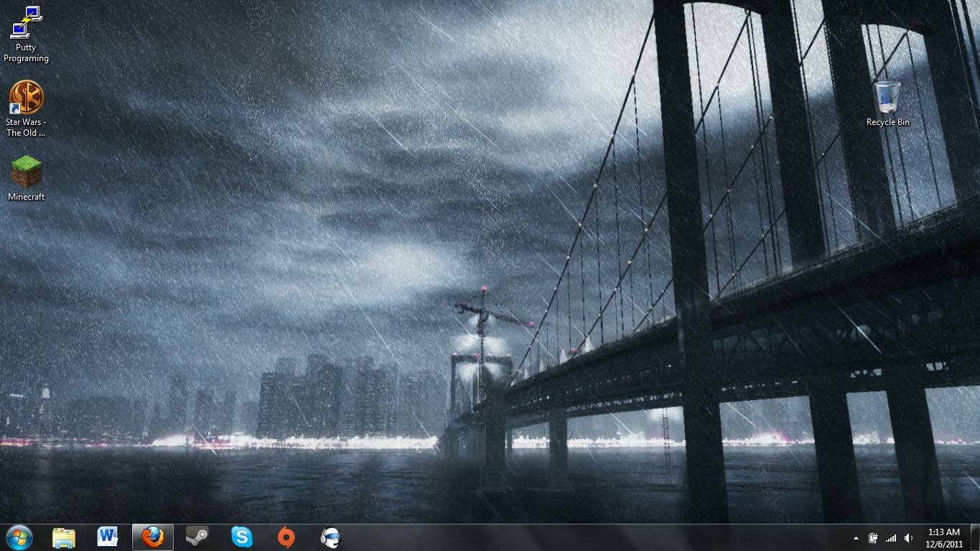Open Skype from the taskbar

coord(242,537)
